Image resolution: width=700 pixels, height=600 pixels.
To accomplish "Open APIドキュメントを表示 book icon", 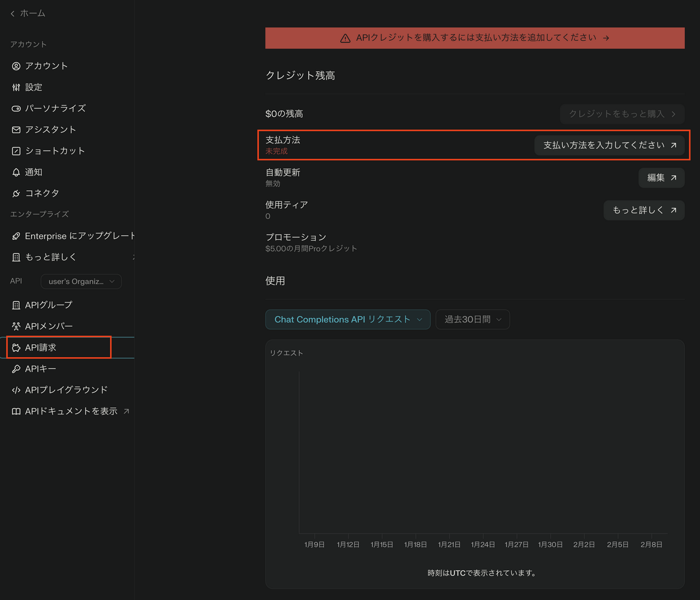I will 16,411.
